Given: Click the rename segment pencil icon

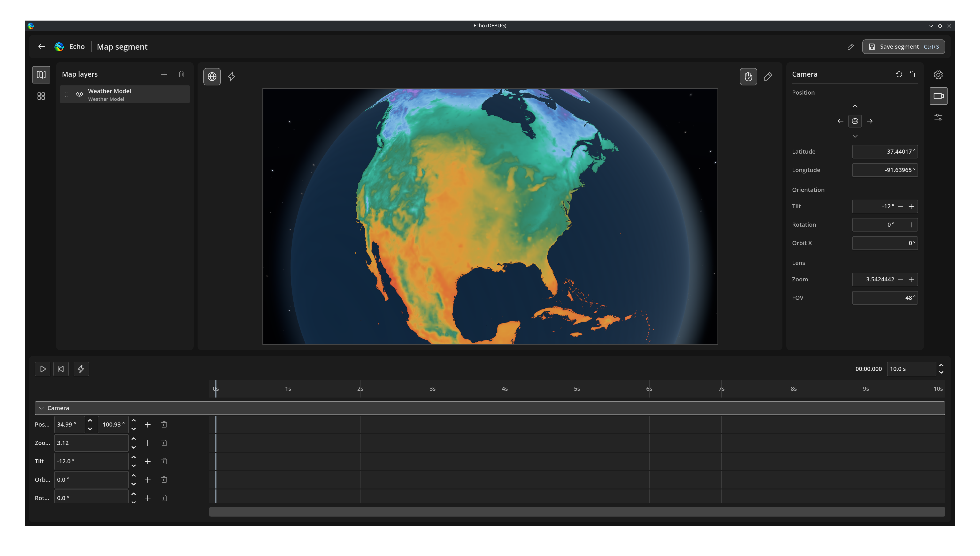Looking at the screenshot, I should coord(850,47).
